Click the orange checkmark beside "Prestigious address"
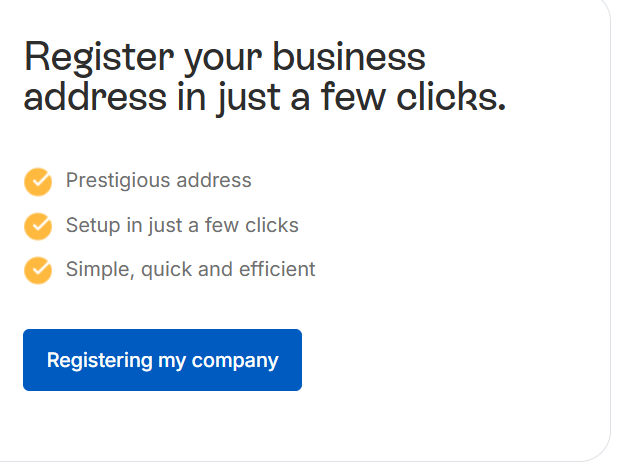 point(38,182)
